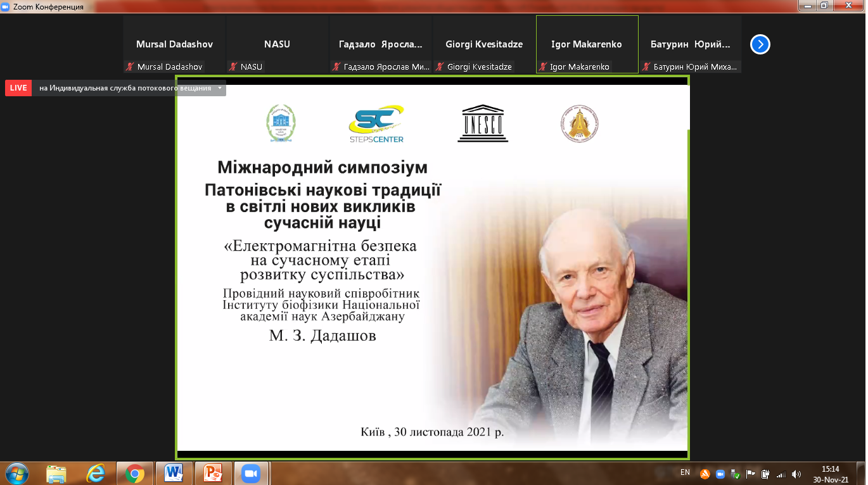Open the EN language selector
Image resolution: width=868 pixels, height=485 pixels.
click(x=685, y=472)
